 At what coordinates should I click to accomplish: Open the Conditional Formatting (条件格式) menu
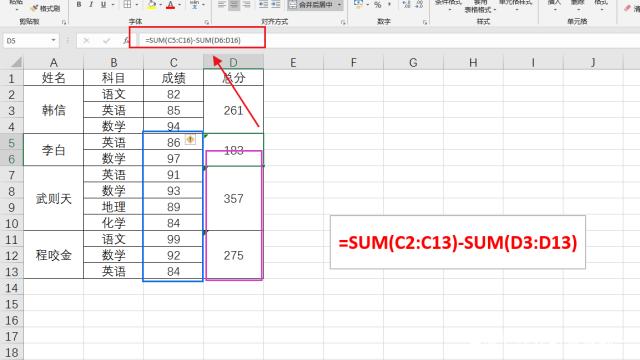point(449,4)
